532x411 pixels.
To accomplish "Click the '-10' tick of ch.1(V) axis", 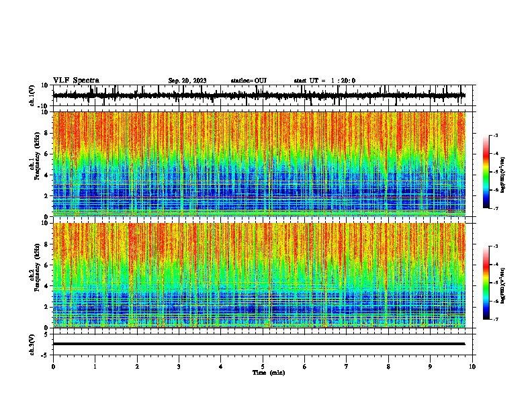I will tap(44, 106).
